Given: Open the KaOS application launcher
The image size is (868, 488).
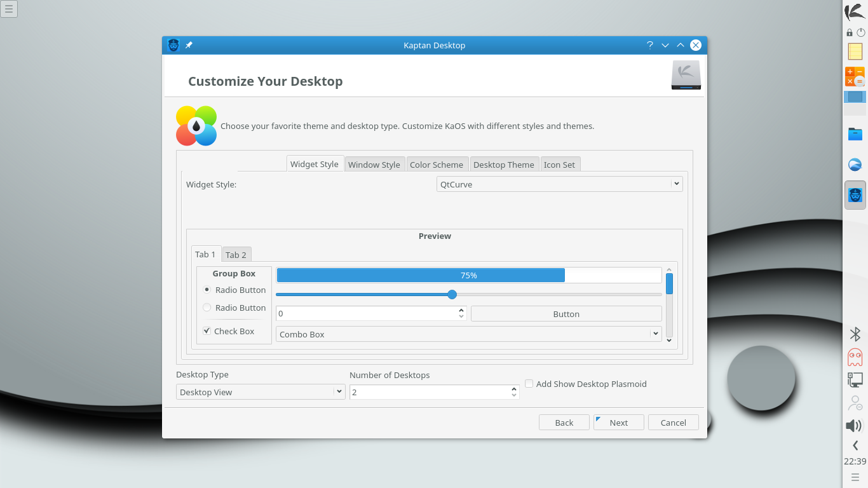Looking at the screenshot, I should click(x=855, y=11).
